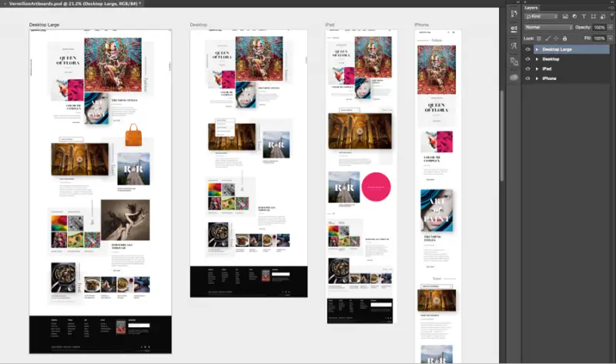Open the Kind filter dropdown
The image size is (616, 364).
[x=541, y=16]
